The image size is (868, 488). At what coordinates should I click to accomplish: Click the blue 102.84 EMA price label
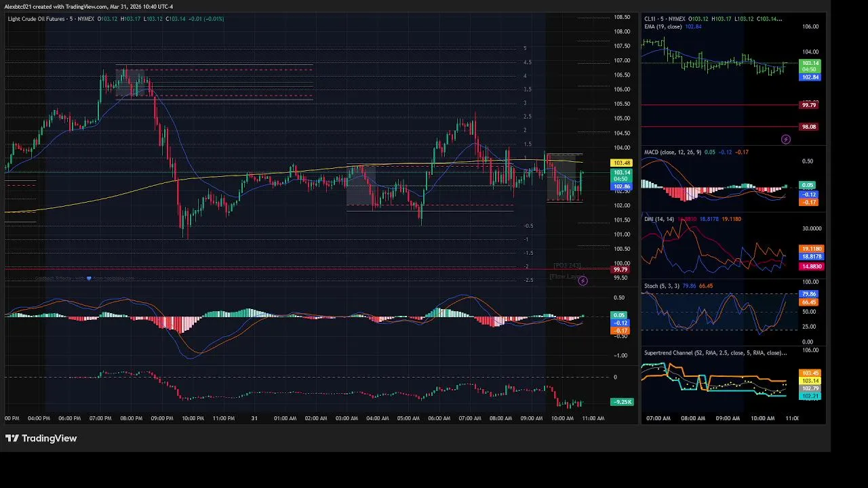pos(810,77)
